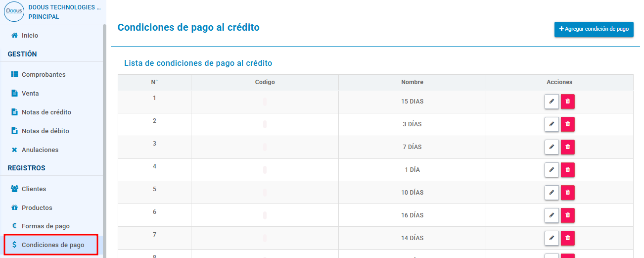Click the X icon beside Anulaciones
Screen dimensions: 644x258
(x=14, y=150)
